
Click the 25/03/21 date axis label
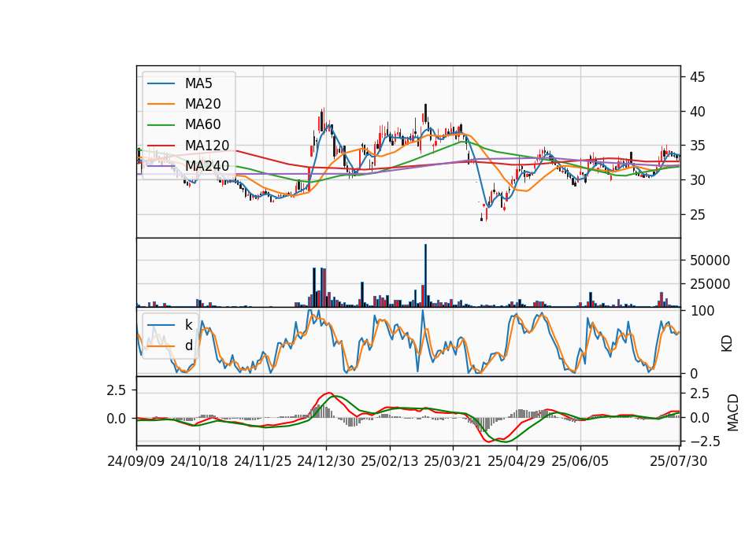click(x=453, y=461)
